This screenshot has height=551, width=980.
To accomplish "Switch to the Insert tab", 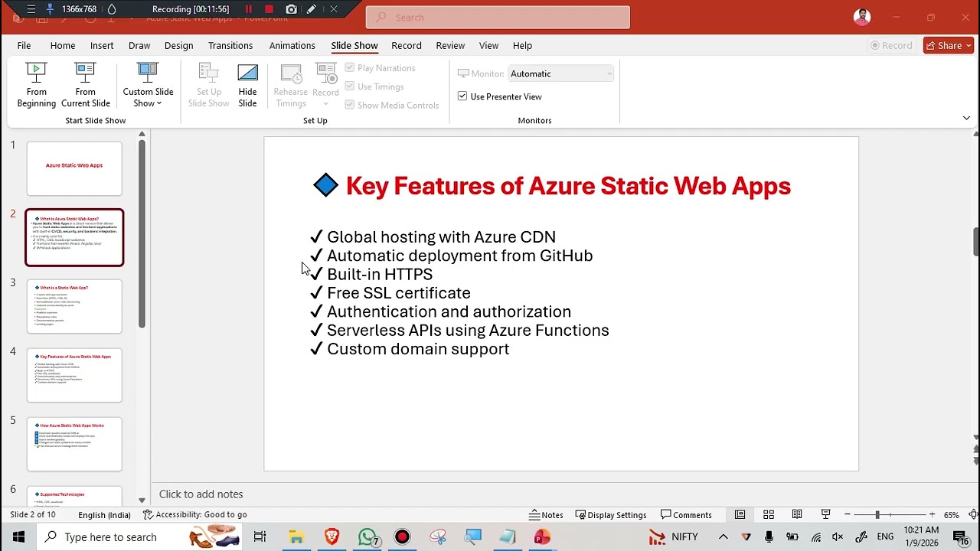I will point(102,45).
